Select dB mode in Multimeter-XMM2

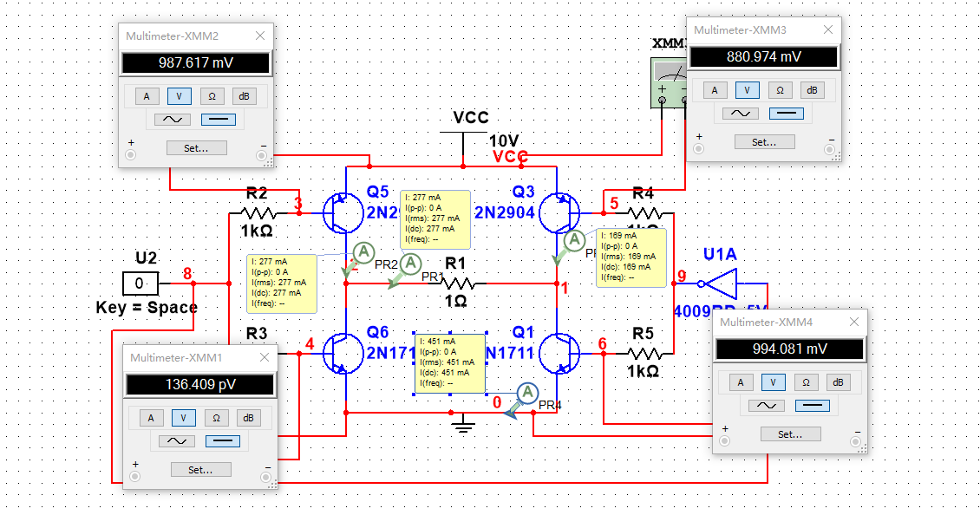245,96
